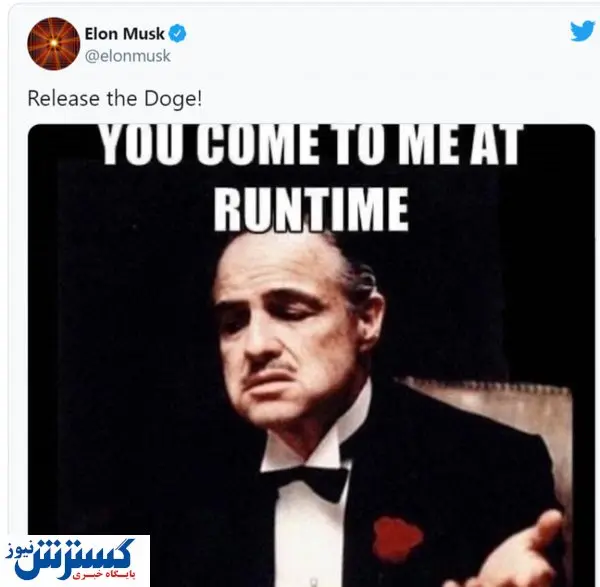
Task: Click the 'YOU COME TO ME AT' caption
Action: pos(312,143)
